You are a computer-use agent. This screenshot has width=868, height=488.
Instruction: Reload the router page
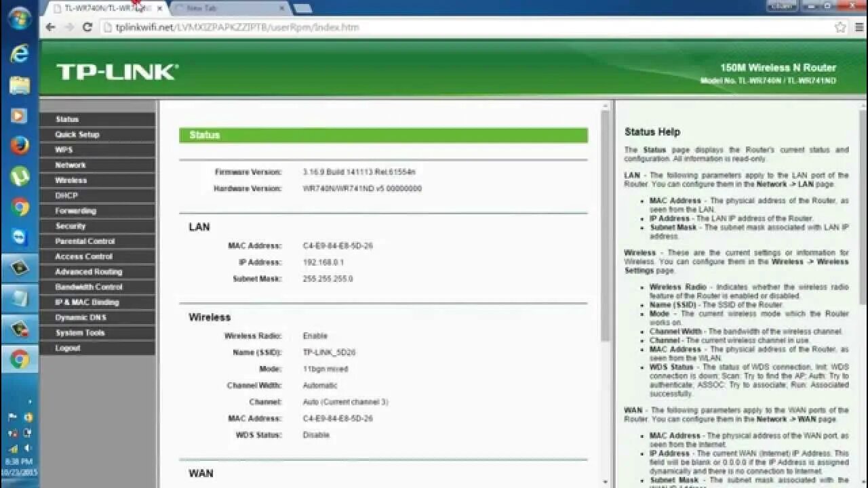point(87,27)
